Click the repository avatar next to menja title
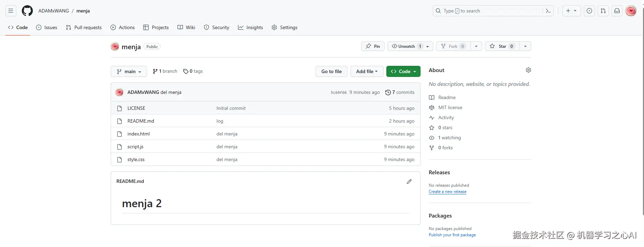 point(115,46)
